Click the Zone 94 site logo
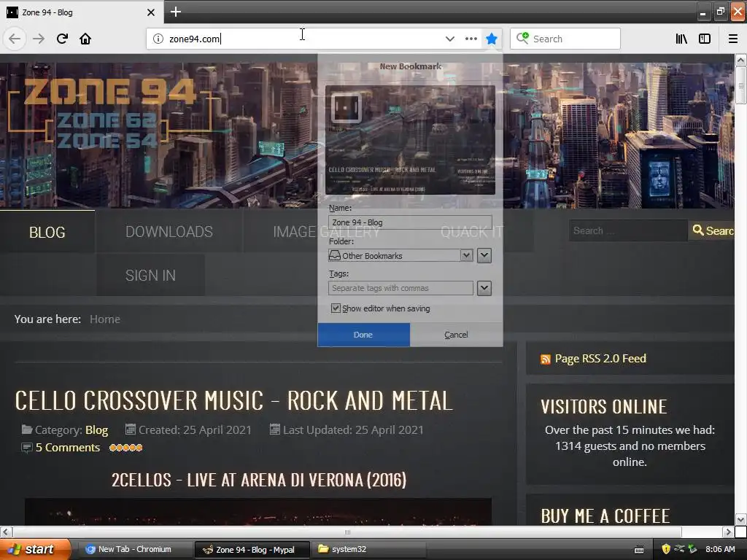The image size is (747, 560). click(x=111, y=112)
